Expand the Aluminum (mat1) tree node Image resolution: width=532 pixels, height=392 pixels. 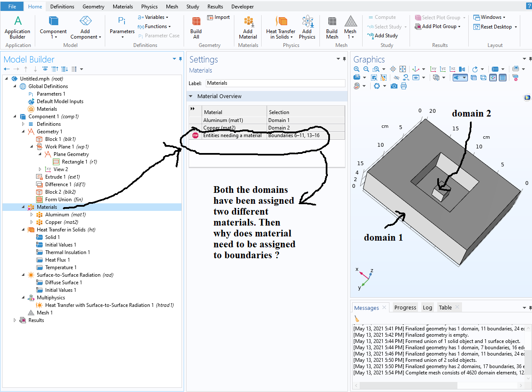click(32, 215)
